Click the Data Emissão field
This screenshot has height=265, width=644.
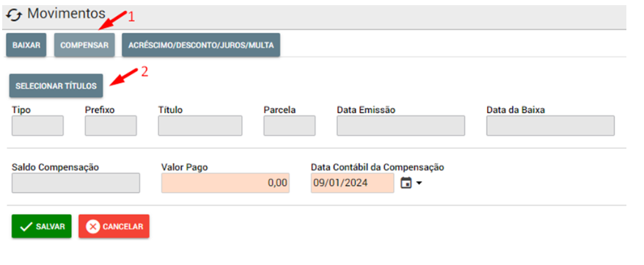[x=401, y=126]
